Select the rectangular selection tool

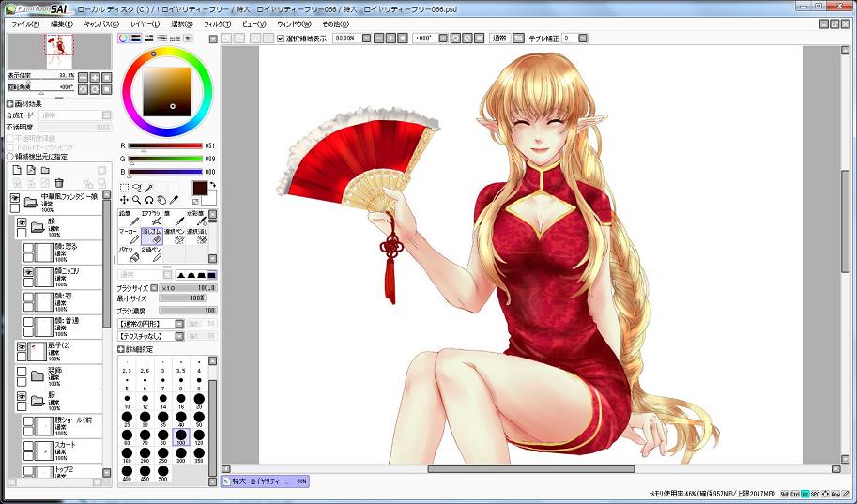click(125, 188)
